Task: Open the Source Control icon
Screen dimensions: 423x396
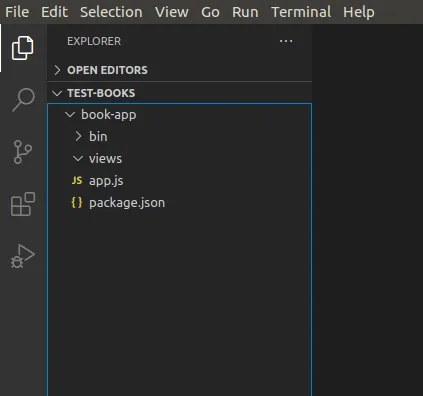Action: coord(23,152)
